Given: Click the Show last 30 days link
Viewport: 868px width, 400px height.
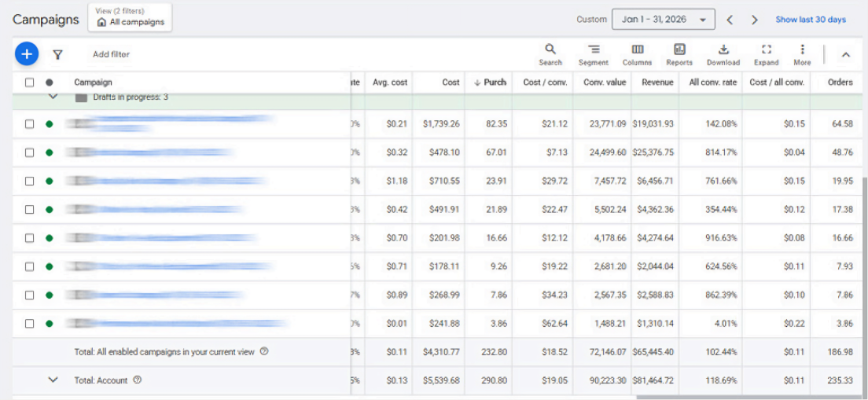Looking at the screenshot, I should pyautogui.click(x=811, y=20).
